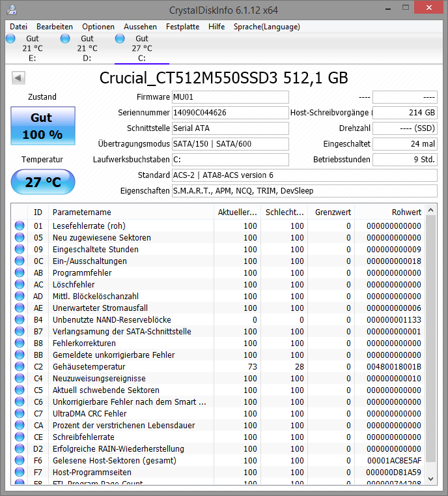Click status orb for Neu zugewiesene Sektoren
This screenshot has width=448, height=496.
pos(20,237)
